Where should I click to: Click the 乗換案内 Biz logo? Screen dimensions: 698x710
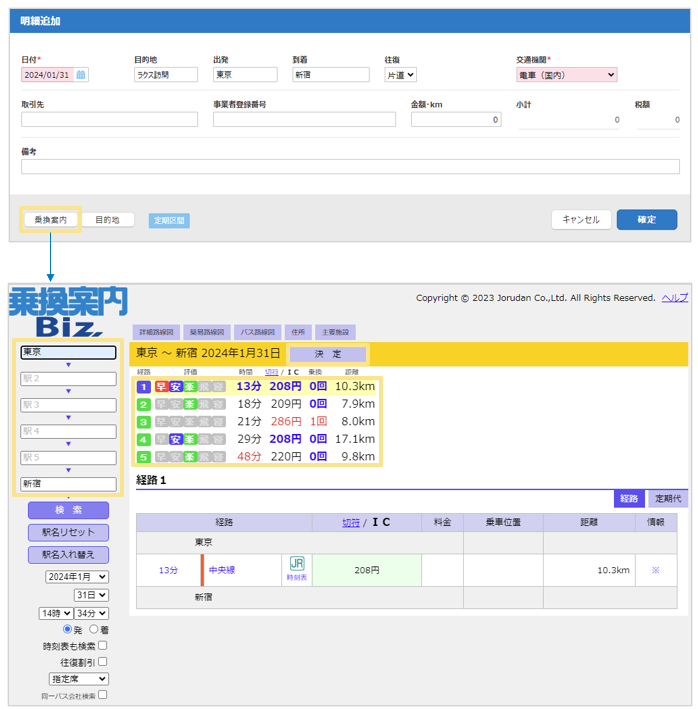coord(68,311)
